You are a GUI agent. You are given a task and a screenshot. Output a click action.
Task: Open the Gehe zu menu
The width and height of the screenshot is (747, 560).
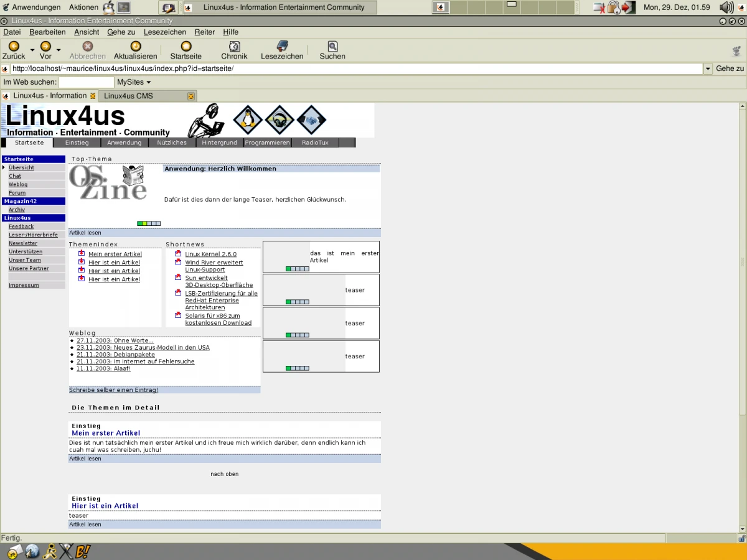point(121,32)
